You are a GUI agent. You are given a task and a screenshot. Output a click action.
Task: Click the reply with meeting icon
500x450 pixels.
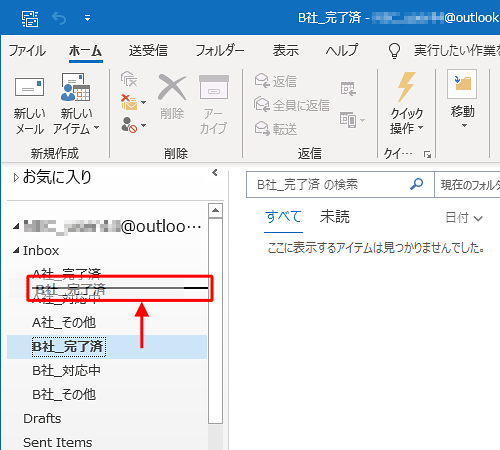[348, 88]
